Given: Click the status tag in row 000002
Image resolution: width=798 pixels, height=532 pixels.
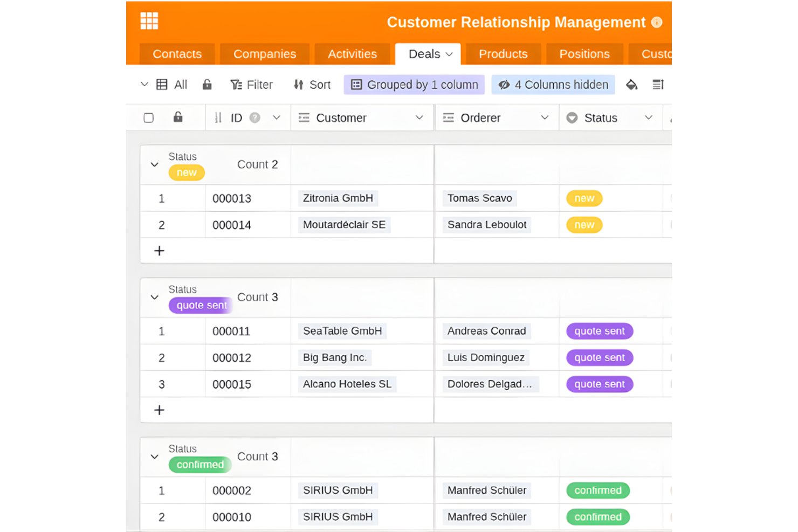Looking at the screenshot, I should tap(598, 490).
